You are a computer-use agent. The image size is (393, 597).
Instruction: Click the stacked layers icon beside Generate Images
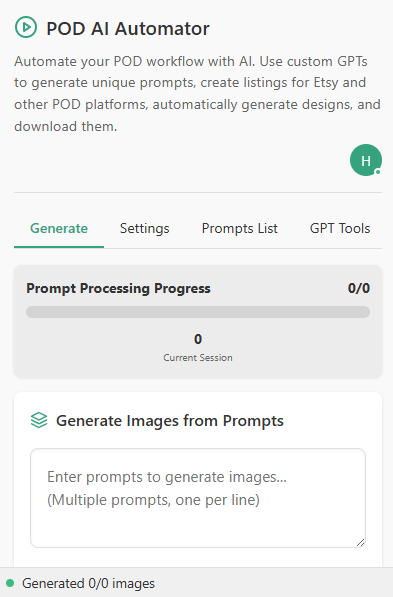coord(39,420)
